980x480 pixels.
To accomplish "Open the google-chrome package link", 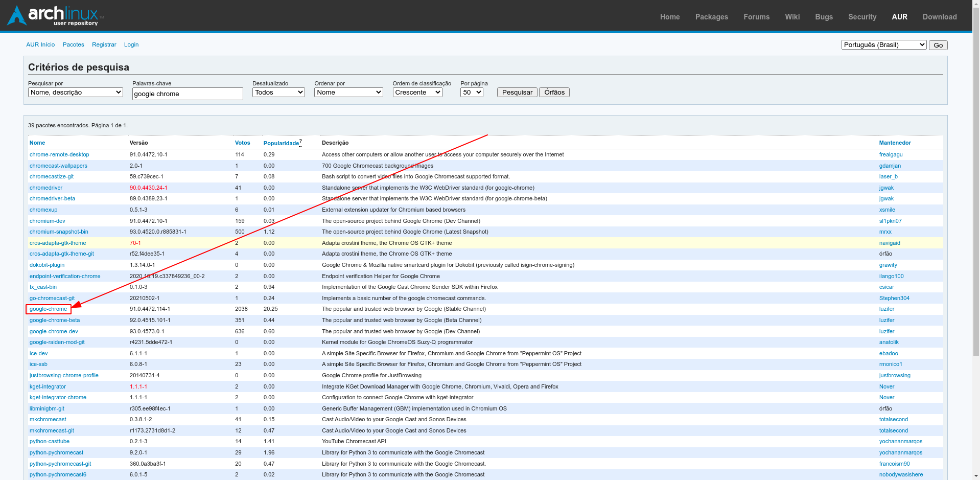I will (48, 309).
